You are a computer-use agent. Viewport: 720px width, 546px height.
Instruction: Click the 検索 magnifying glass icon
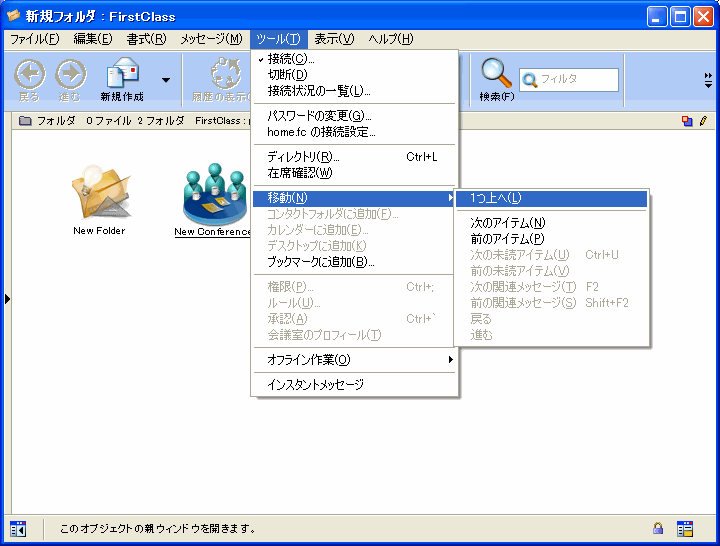coord(496,73)
